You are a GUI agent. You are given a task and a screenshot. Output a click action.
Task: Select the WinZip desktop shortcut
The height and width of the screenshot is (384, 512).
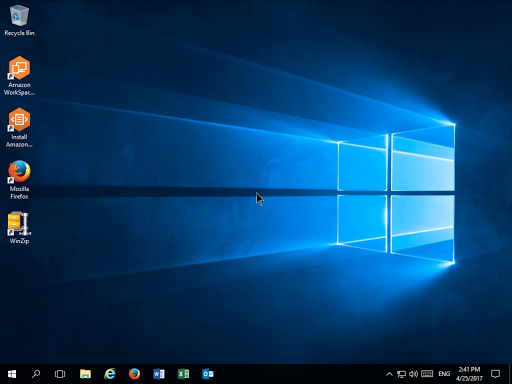pyautogui.click(x=19, y=228)
